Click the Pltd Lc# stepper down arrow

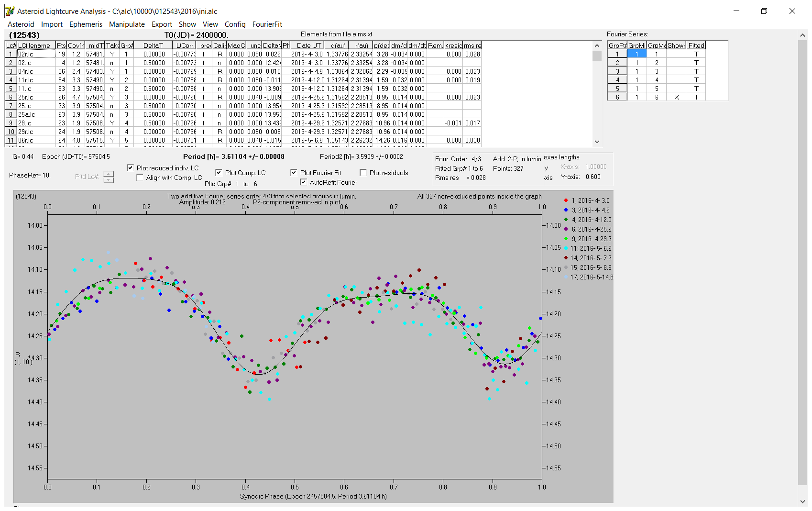(x=109, y=180)
